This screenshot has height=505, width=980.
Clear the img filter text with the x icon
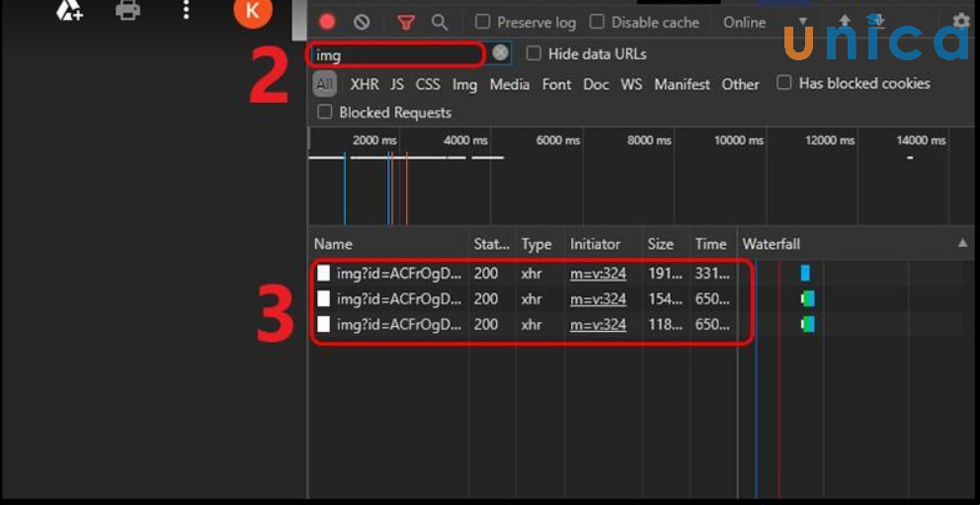[500, 53]
